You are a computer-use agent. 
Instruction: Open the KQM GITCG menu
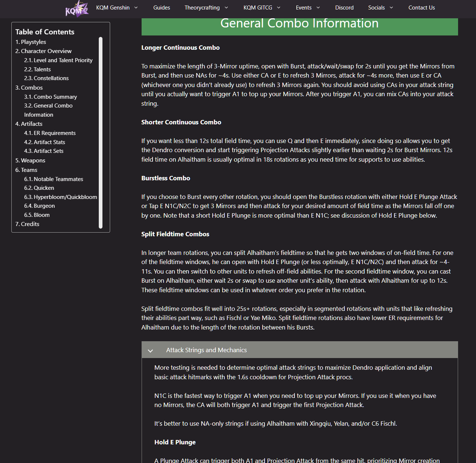coord(258,8)
